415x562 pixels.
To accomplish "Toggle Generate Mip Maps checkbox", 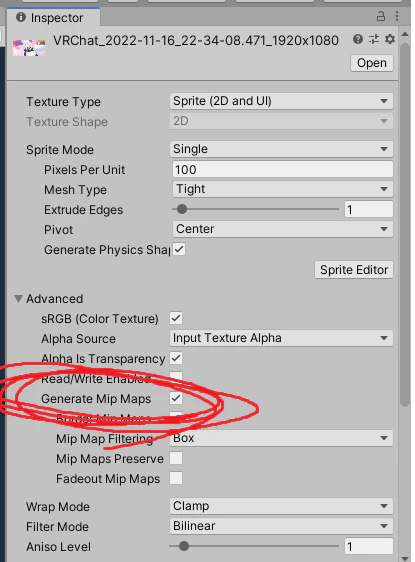I will tap(176, 398).
